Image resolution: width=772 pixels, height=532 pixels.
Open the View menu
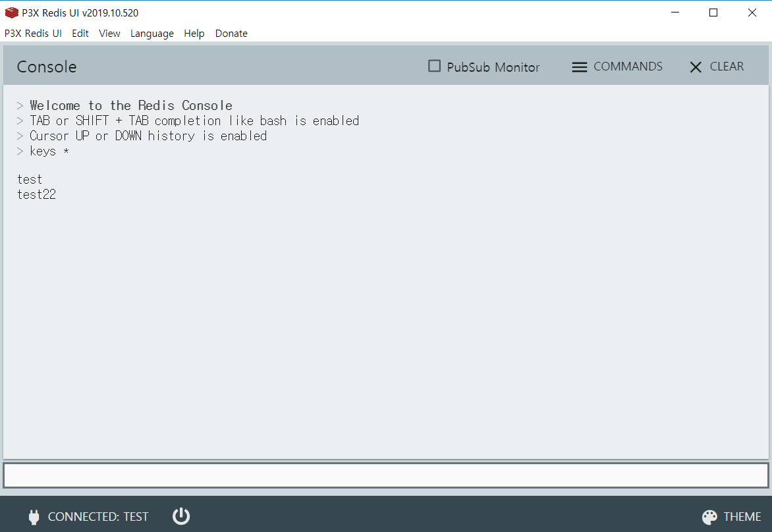coord(109,34)
